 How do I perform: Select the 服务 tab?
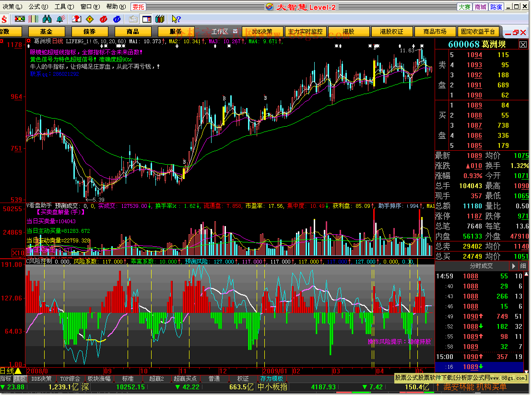tap(176, 32)
